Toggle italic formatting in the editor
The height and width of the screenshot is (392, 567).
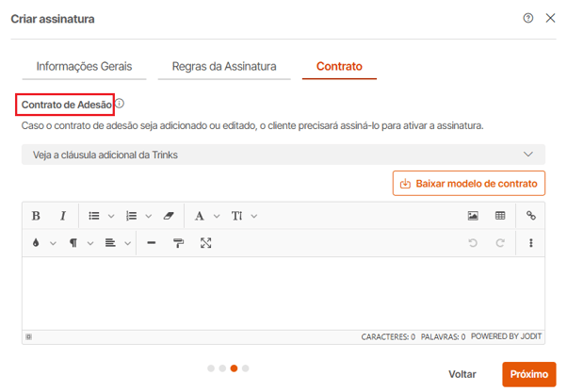click(x=63, y=216)
